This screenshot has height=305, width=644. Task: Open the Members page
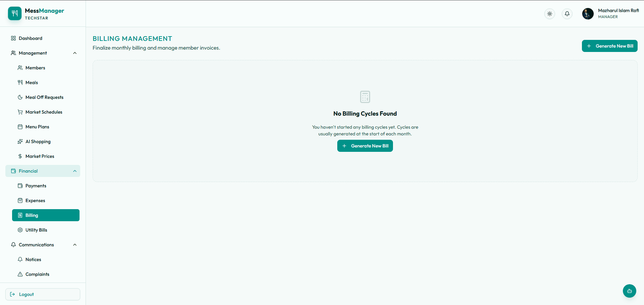point(46,68)
